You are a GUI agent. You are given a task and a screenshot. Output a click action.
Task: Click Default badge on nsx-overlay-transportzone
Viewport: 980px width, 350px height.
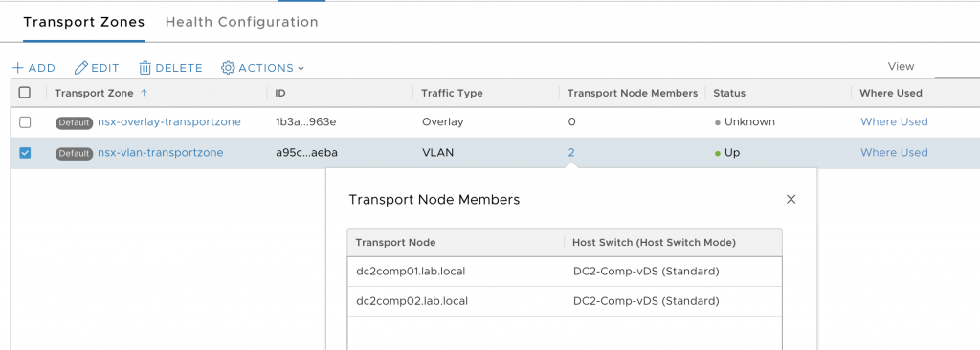[x=75, y=122]
